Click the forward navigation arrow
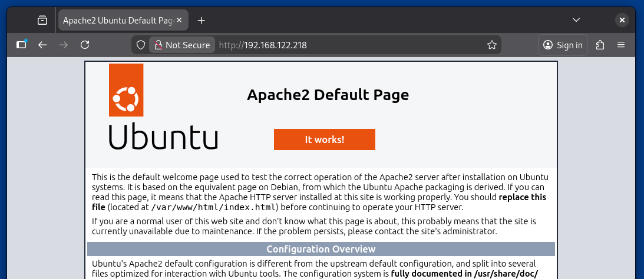The image size is (644, 279). click(x=64, y=45)
